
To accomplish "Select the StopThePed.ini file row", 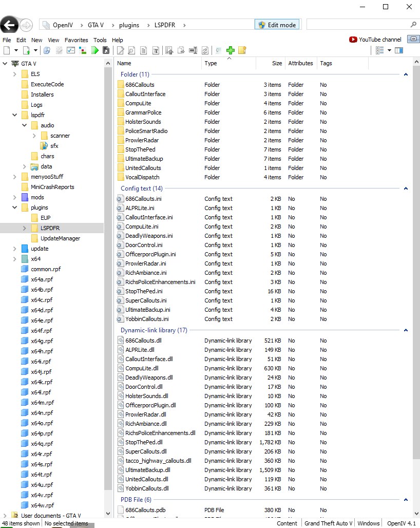I will coord(262,291).
